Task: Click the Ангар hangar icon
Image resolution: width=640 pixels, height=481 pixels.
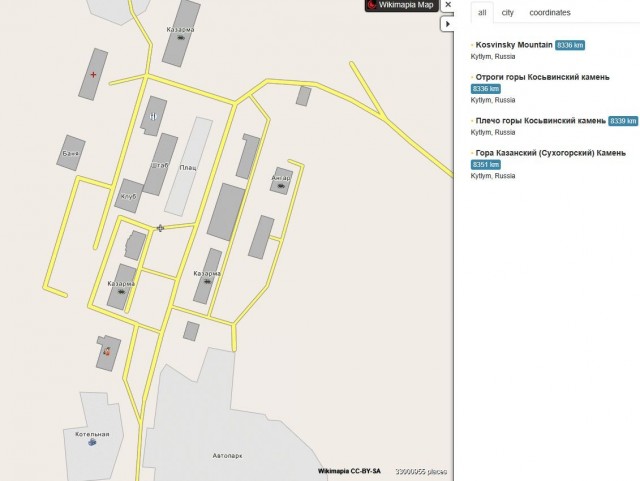Action: tap(281, 186)
